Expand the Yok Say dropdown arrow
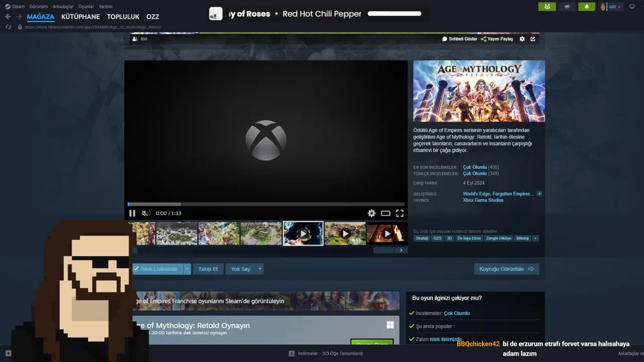 [x=260, y=269]
